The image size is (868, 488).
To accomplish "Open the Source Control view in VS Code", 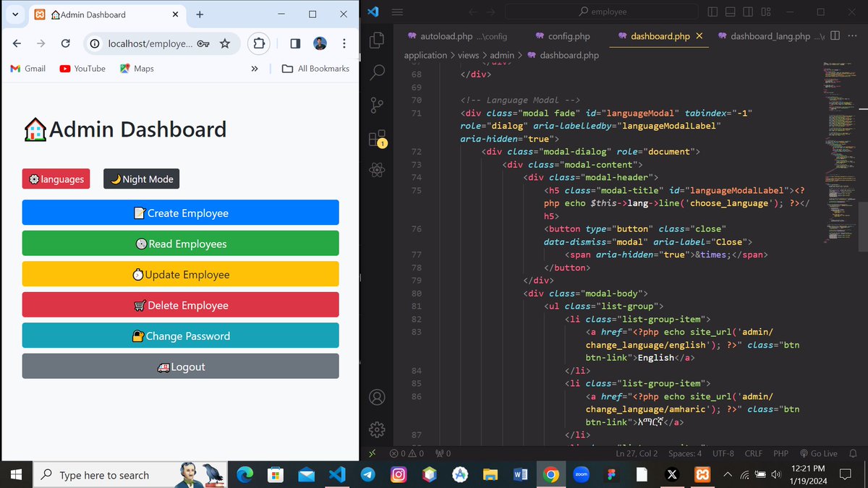I will click(377, 105).
